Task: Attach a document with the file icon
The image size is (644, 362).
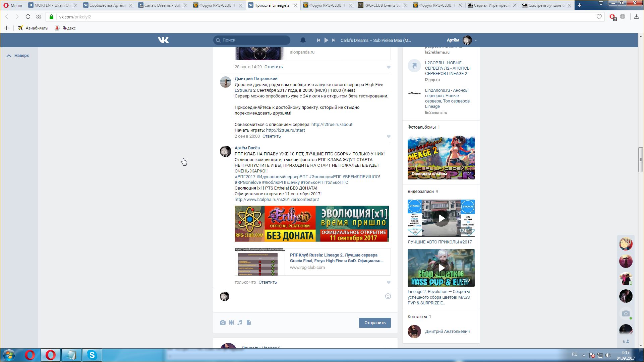Action: coord(249,323)
